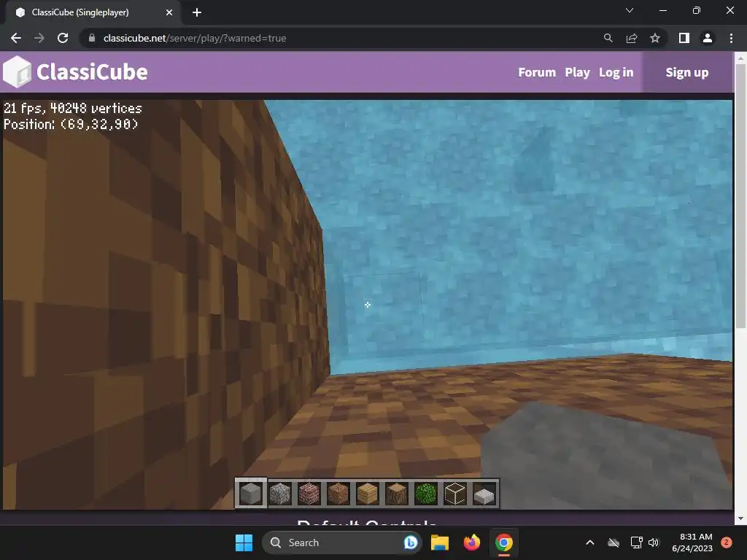Go forward in browser history

pyautogui.click(x=39, y=38)
